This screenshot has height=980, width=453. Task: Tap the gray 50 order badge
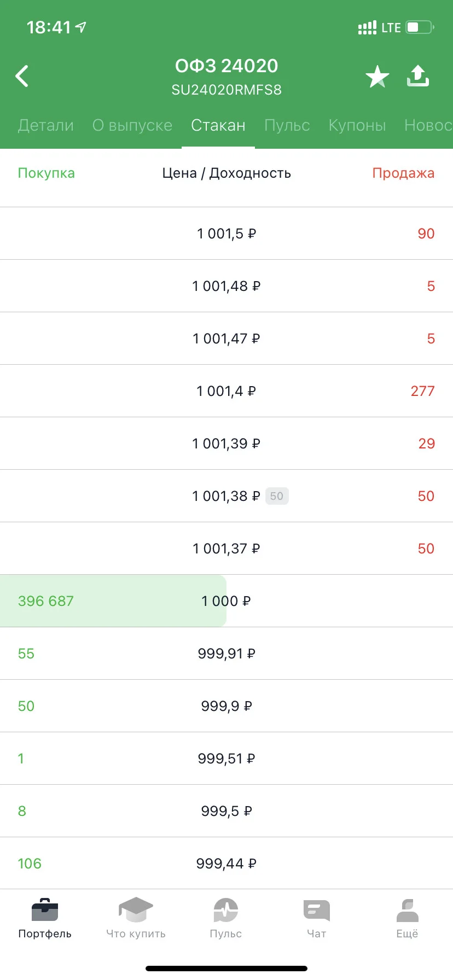(x=277, y=496)
